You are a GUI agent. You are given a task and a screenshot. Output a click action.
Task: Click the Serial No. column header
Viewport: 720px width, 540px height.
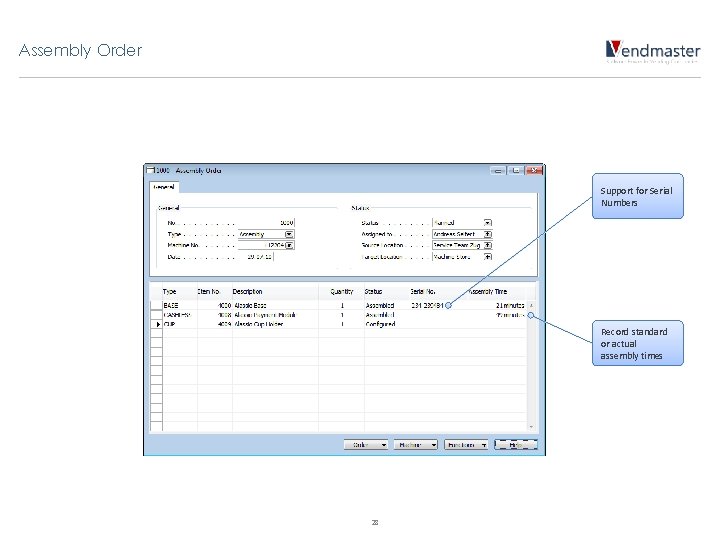tap(438, 292)
